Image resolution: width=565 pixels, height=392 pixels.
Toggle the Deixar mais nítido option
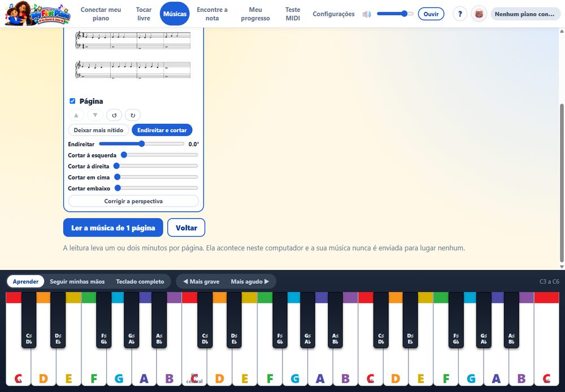[x=98, y=130]
